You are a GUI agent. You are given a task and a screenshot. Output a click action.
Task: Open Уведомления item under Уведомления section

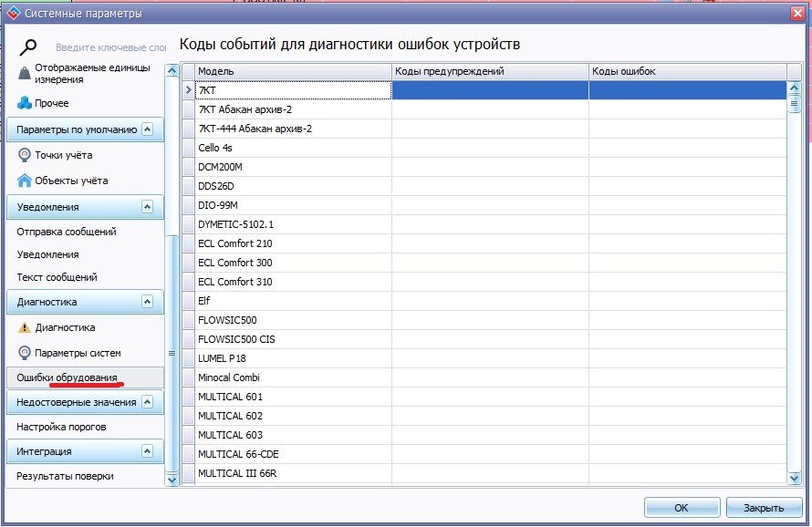tap(47, 254)
